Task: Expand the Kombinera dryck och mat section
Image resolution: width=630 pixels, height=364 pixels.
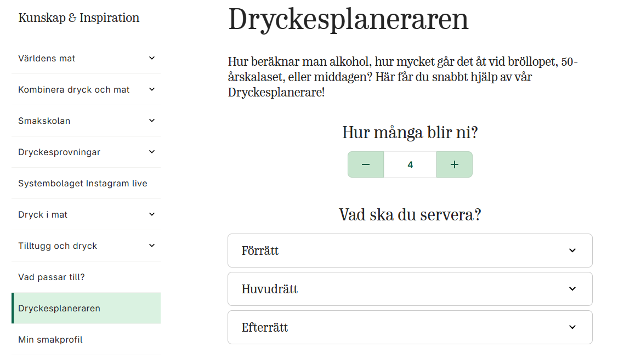Action: click(86, 89)
